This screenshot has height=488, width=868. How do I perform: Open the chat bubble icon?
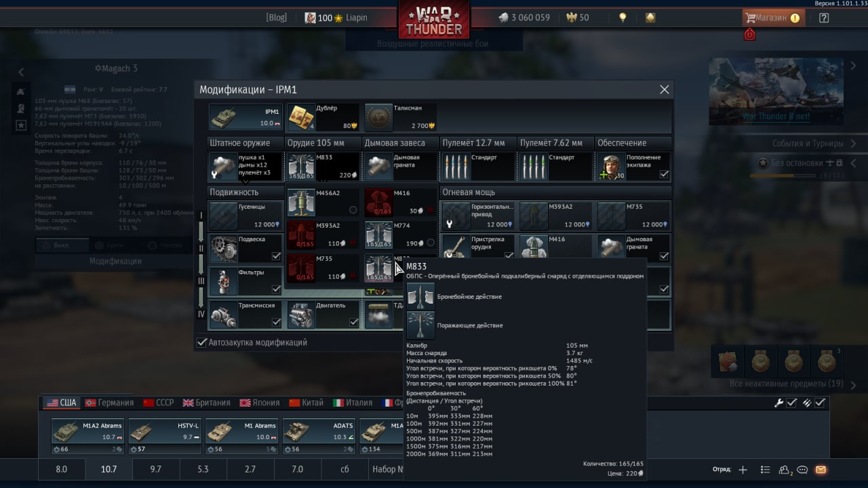click(802, 469)
